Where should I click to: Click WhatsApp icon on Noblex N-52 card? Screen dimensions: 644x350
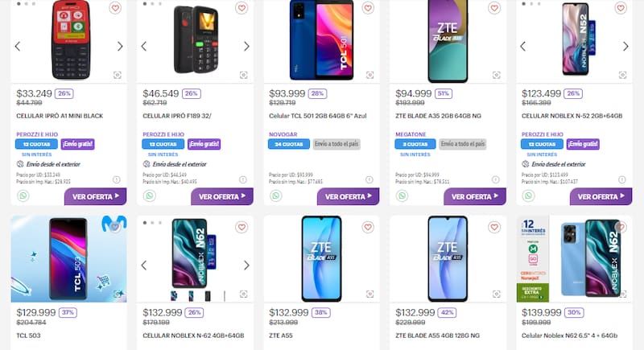pyautogui.click(x=529, y=196)
